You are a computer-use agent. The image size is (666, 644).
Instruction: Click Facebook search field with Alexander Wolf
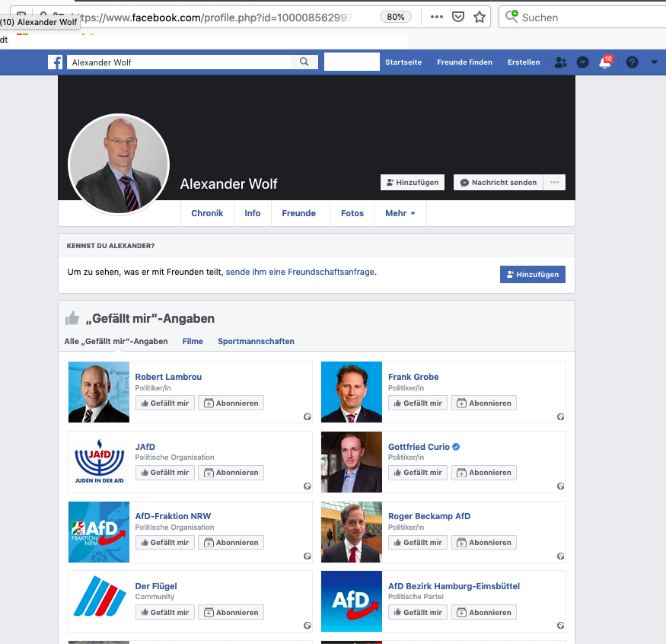pos(179,62)
